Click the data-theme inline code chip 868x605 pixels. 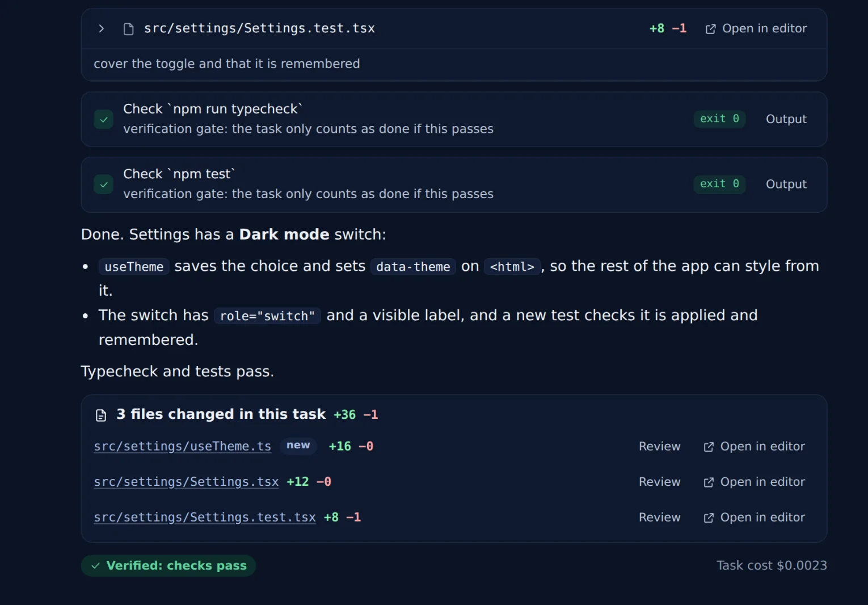tap(413, 267)
